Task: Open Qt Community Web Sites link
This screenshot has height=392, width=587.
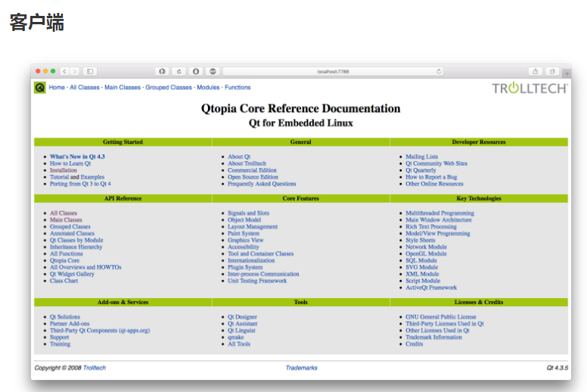Action: click(x=436, y=163)
